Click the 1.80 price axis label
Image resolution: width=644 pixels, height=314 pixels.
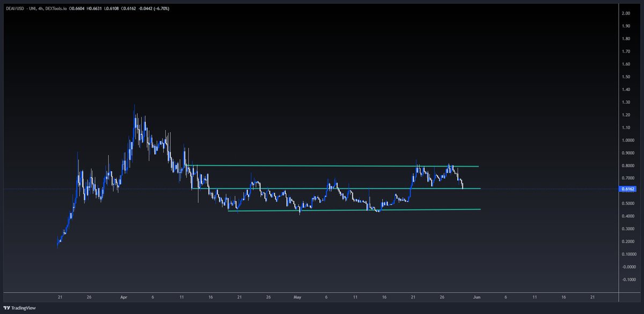click(x=626, y=39)
